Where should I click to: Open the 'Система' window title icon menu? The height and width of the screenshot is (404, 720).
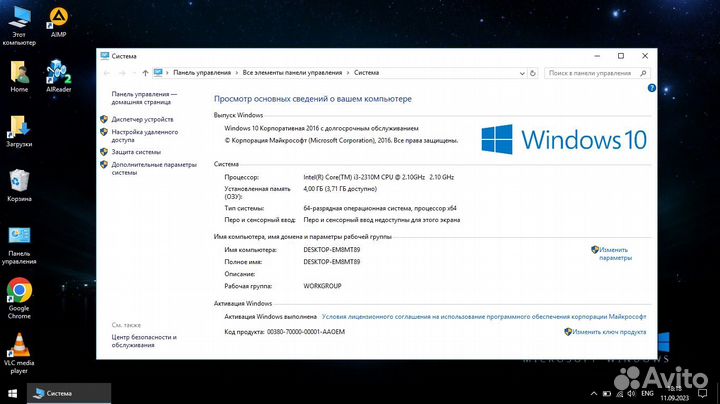105,56
